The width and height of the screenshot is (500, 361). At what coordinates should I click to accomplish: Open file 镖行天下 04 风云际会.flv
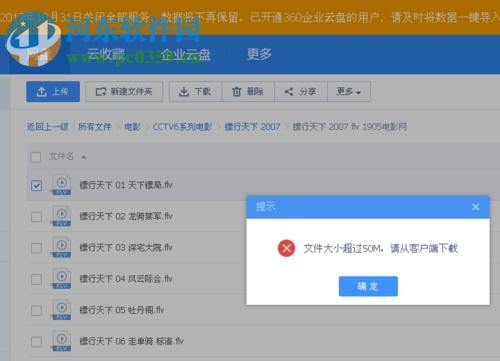[x=126, y=279]
